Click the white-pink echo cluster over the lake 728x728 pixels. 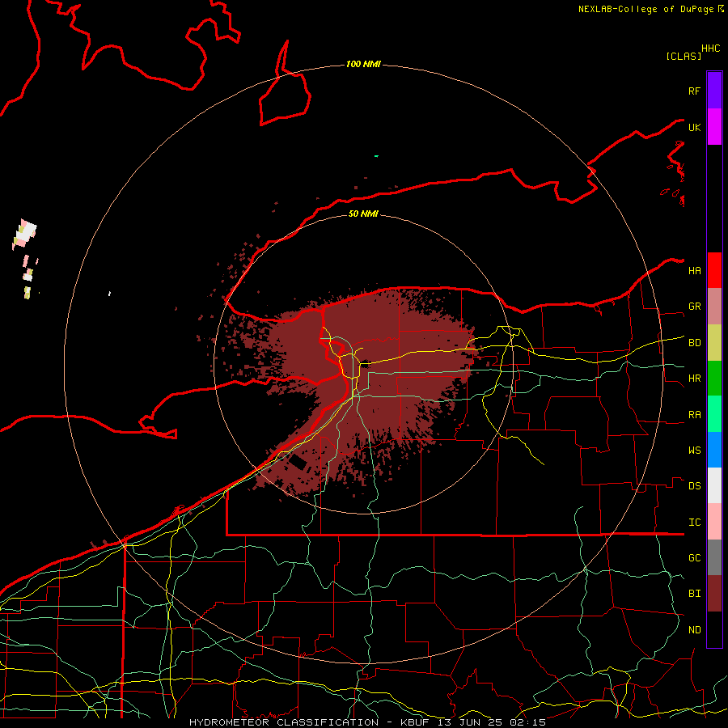tap(24, 234)
